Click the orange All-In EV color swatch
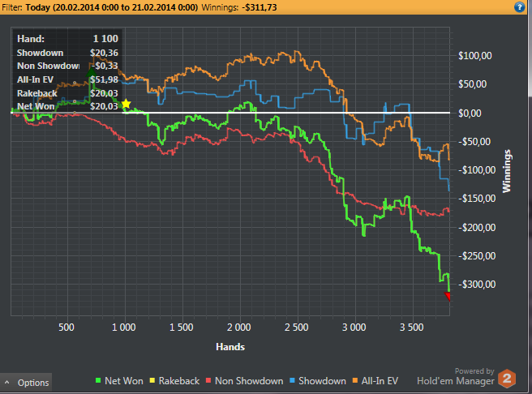 point(355,380)
